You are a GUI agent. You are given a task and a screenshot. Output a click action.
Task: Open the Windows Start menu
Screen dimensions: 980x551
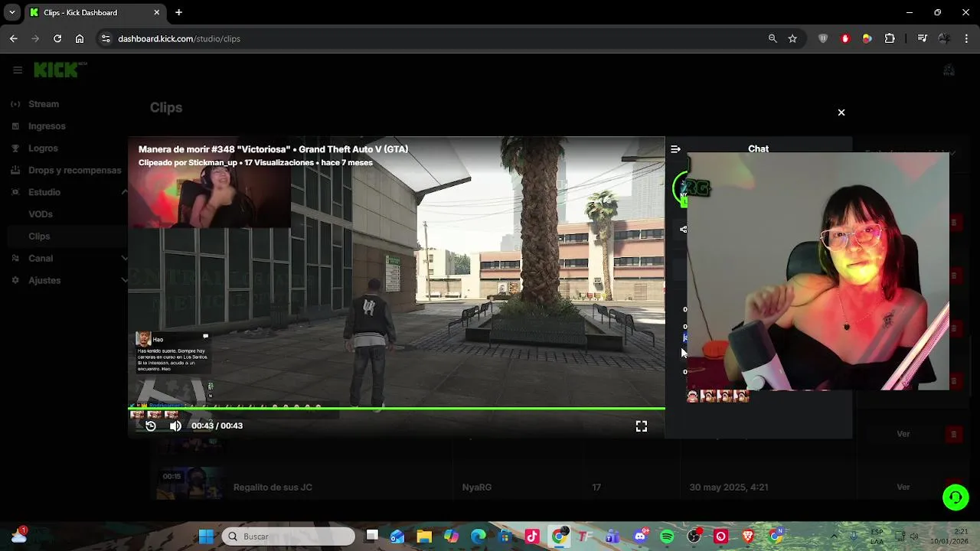coord(206,536)
